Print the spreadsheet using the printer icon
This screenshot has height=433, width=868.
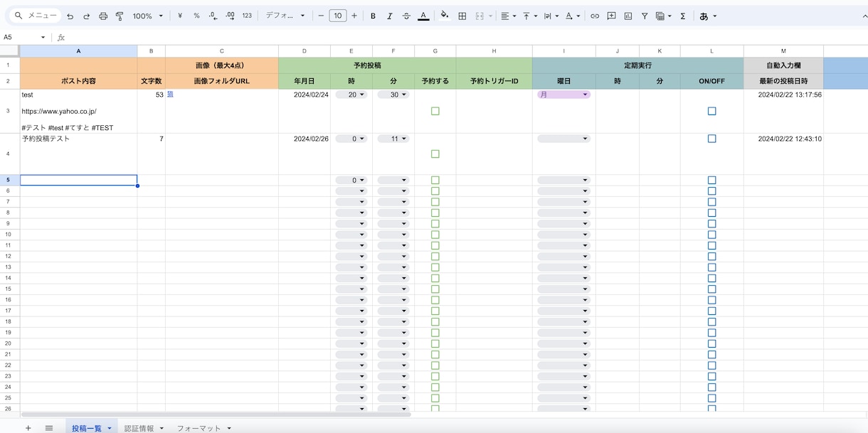[x=103, y=16]
